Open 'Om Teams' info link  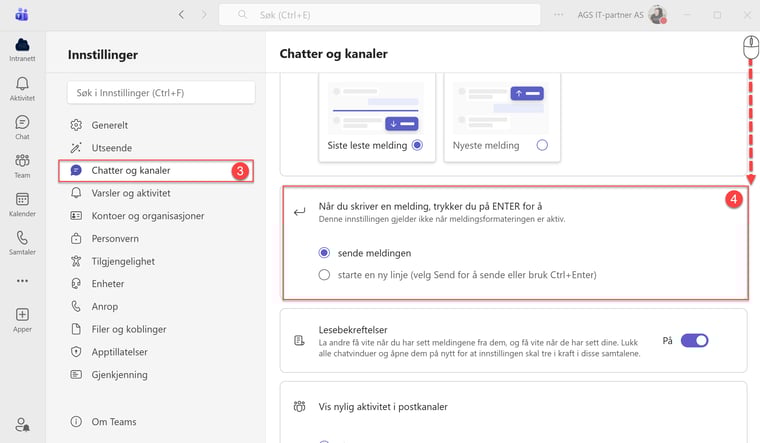[114, 421]
